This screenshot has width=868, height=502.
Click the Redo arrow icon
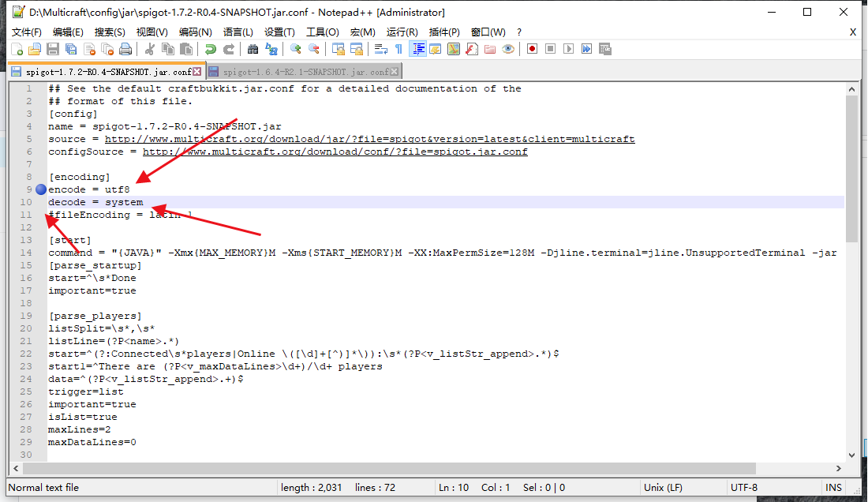[229, 49]
